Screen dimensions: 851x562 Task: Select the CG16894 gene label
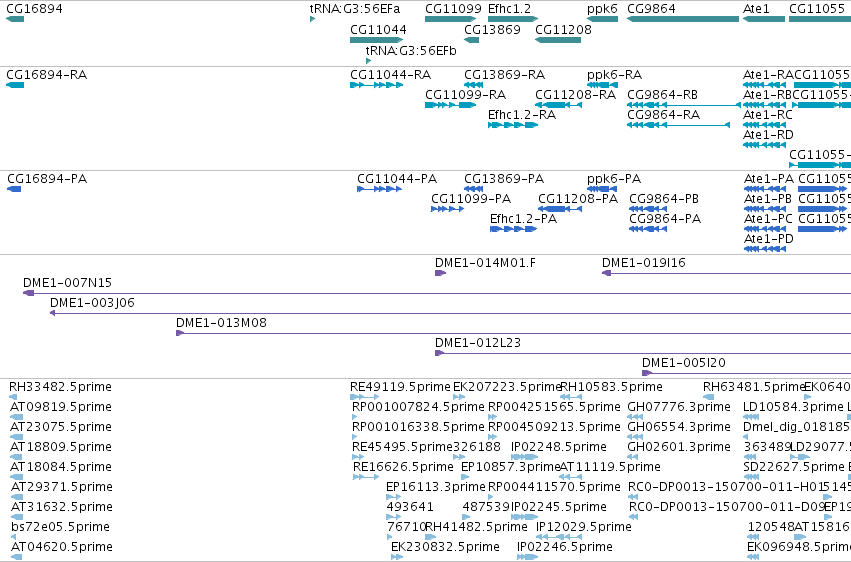coord(34,9)
